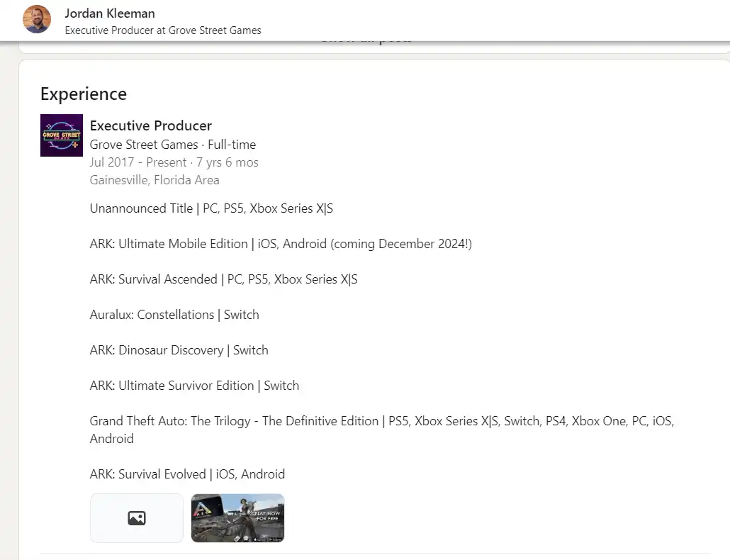Viewport: 730px width, 560px height.
Task: Click the Jordan Kleeman name in header
Action: pos(110,13)
